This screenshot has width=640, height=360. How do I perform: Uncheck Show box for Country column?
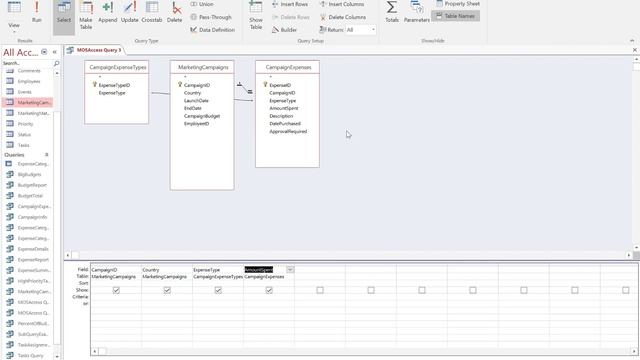167,290
